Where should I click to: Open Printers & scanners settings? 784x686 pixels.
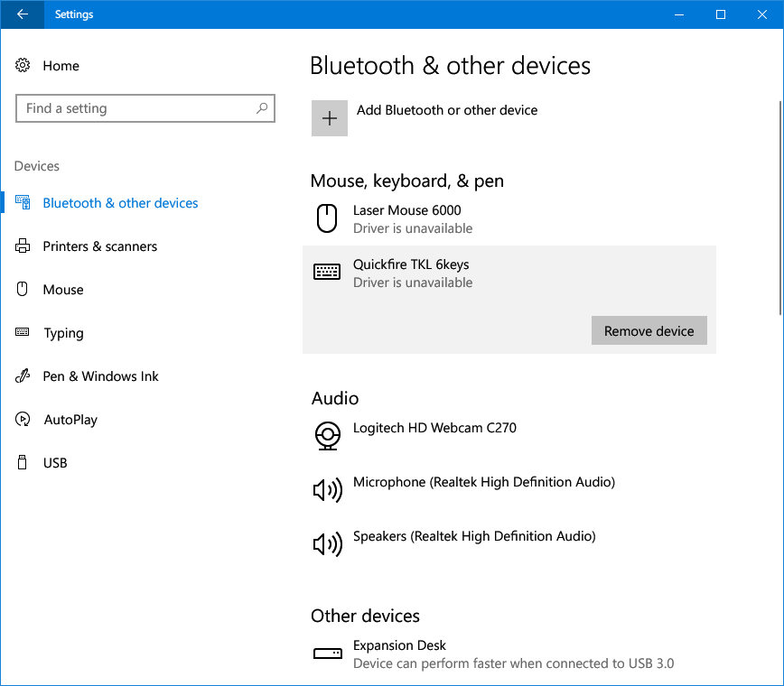(100, 246)
